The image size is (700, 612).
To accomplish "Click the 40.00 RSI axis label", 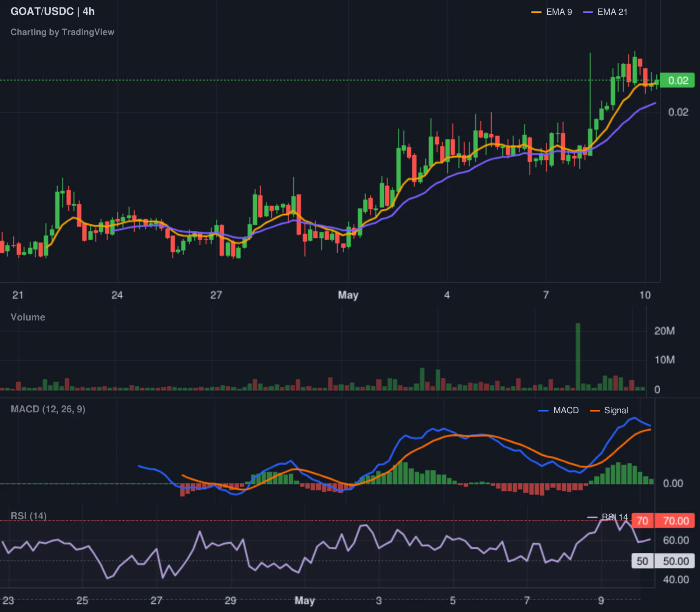I will pos(676,580).
